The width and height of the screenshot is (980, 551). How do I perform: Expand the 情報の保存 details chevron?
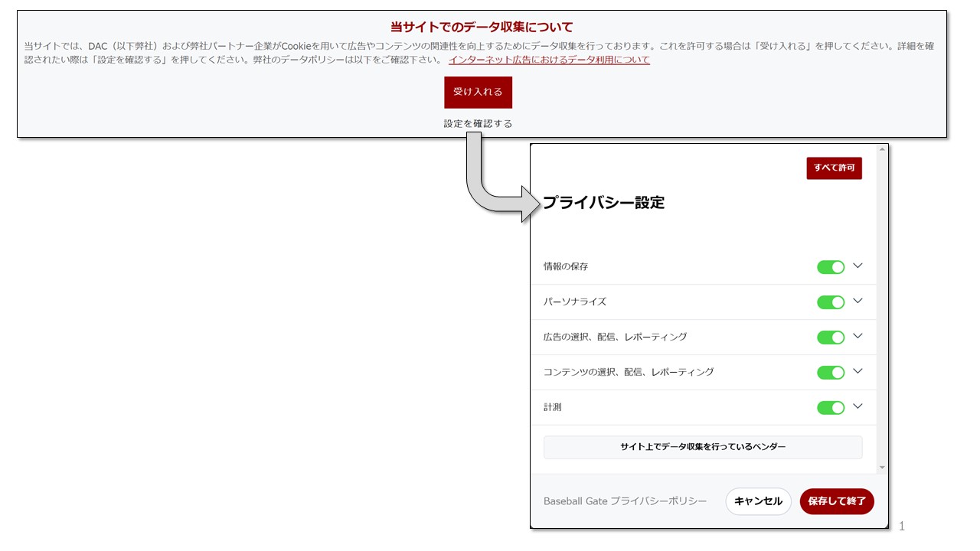(x=857, y=266)
